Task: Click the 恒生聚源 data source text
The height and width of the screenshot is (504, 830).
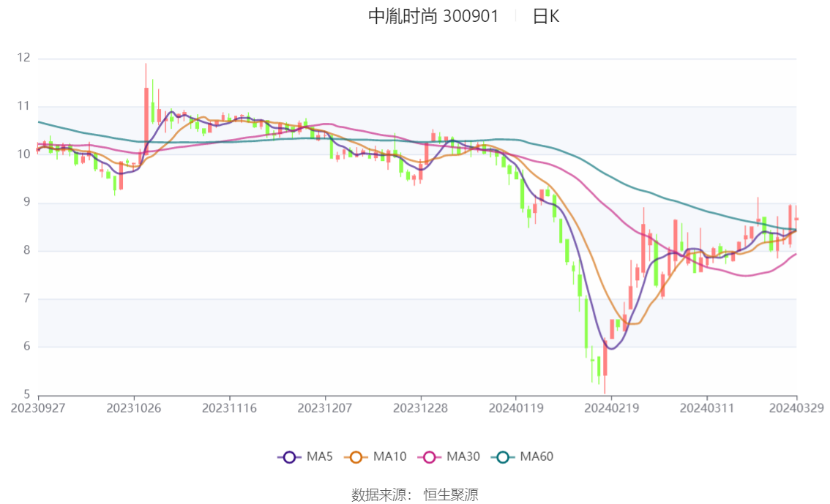Action: (451, 495)
